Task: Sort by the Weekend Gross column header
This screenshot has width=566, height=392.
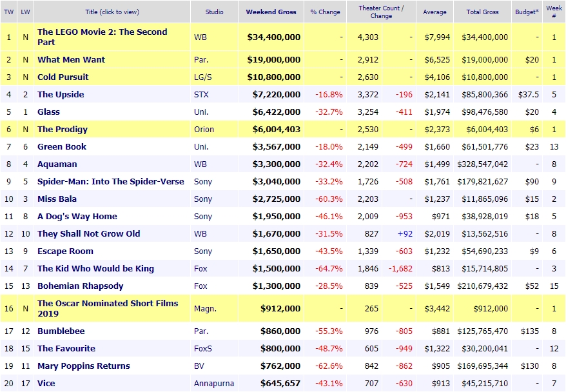Action: 271,12
